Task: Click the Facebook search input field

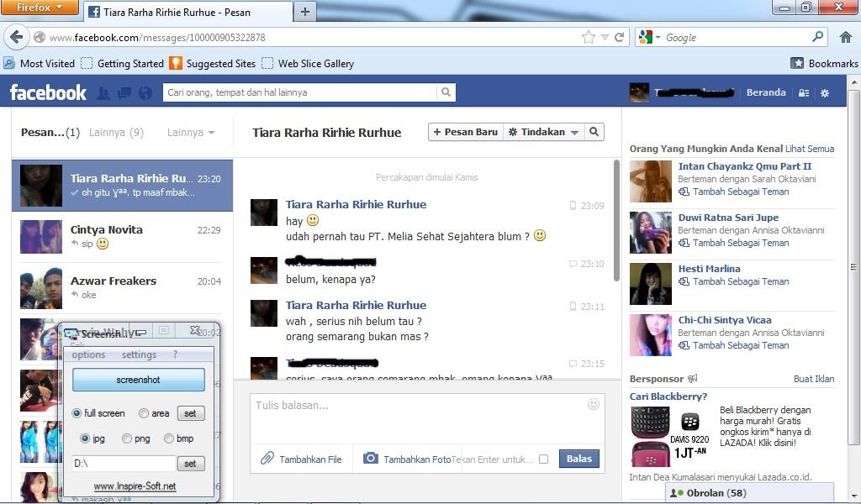Action: click(300, 92)
